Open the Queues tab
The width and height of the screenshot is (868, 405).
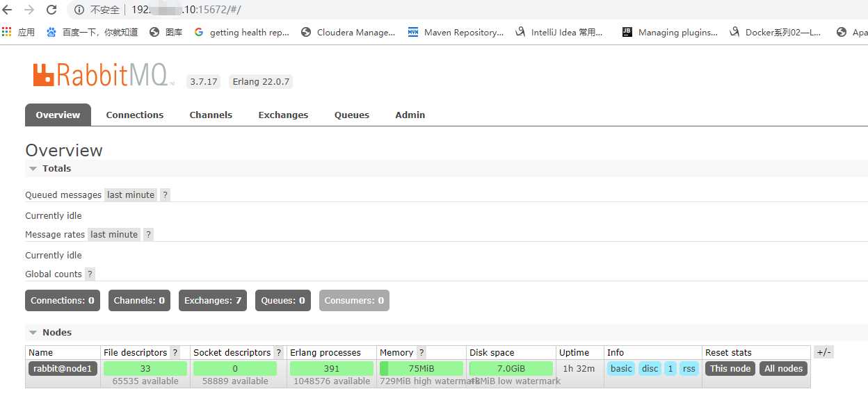pos(352,115)
